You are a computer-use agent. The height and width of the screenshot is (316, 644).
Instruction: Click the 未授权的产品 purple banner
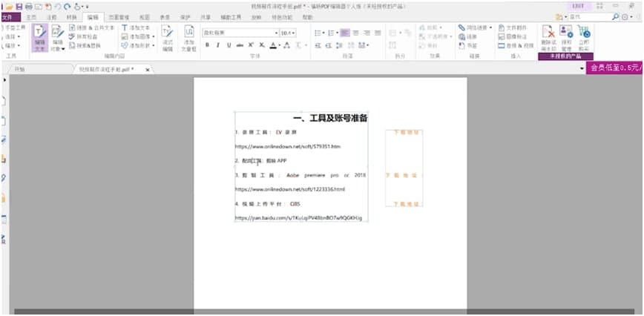pos(565,56)
